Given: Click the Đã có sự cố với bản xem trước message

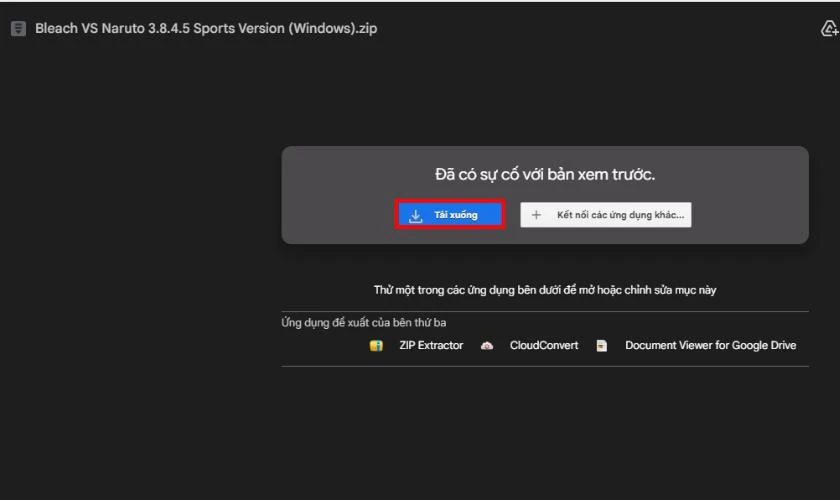Looking at the screenshot, I should pyautogui.click(x=545, y=175).
